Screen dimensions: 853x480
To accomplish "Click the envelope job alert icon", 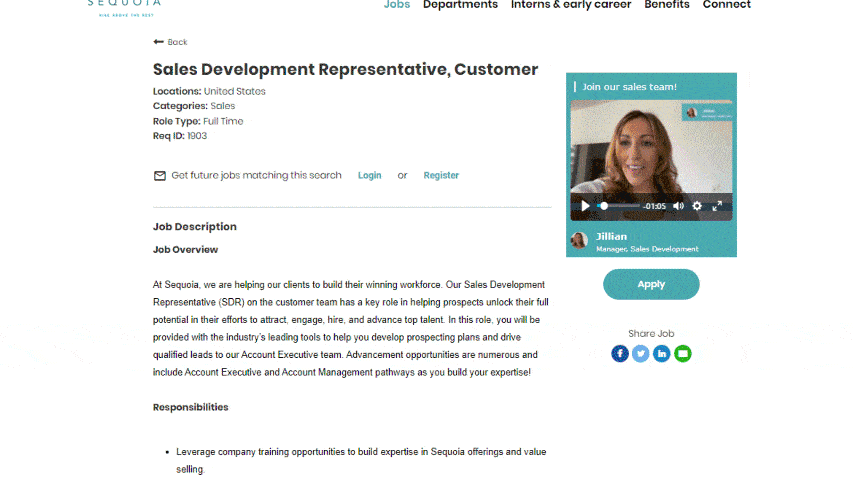I will pos(159,176).
